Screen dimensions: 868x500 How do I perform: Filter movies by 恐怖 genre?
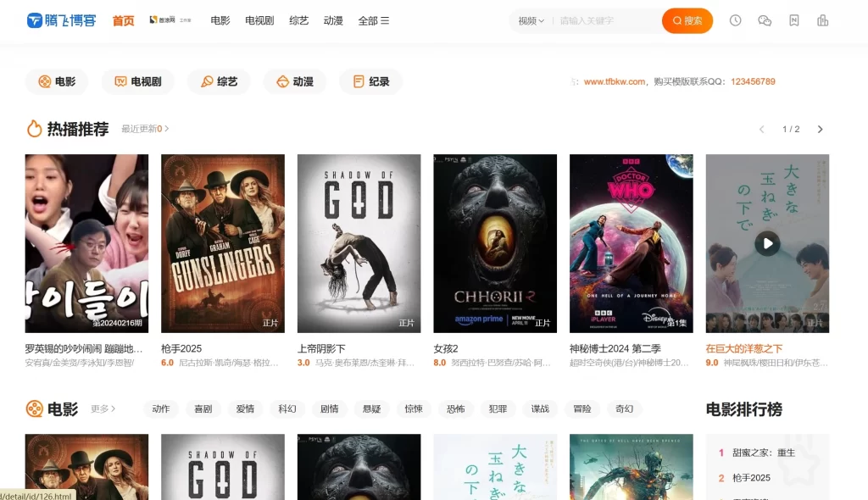455,408
